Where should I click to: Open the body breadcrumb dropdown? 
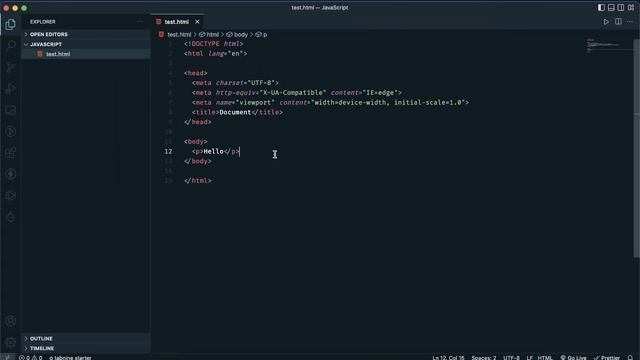[x=237, y=35]
